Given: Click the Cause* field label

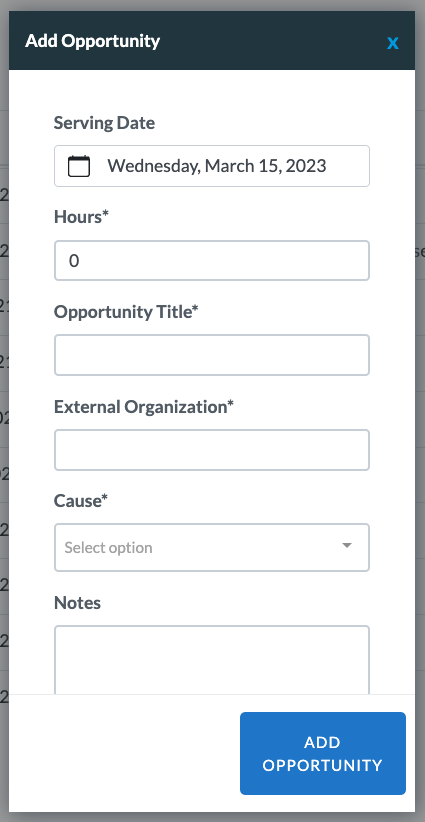Looking at the screenshot, I should tap(81, 501).
